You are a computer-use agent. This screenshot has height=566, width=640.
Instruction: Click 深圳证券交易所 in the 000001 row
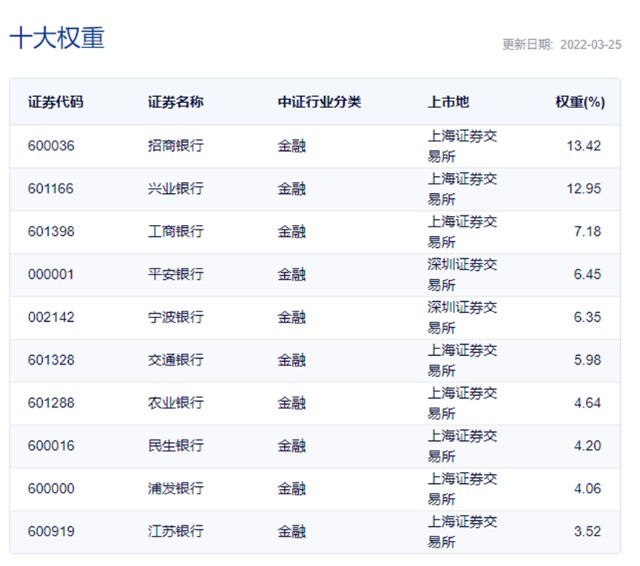[x=462, y=274]
